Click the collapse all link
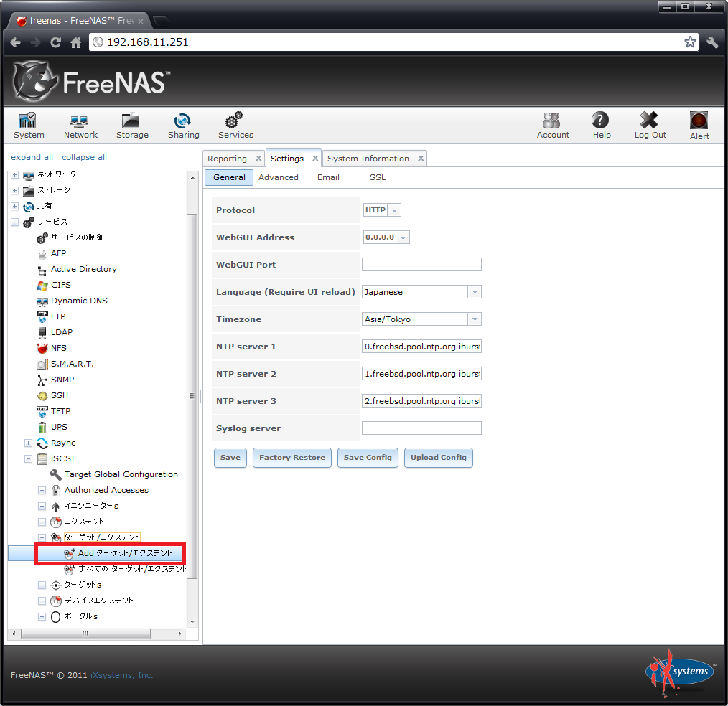 click(84, 157)
